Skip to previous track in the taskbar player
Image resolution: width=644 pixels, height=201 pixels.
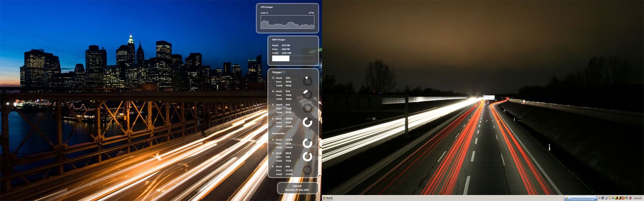[582, 198]
